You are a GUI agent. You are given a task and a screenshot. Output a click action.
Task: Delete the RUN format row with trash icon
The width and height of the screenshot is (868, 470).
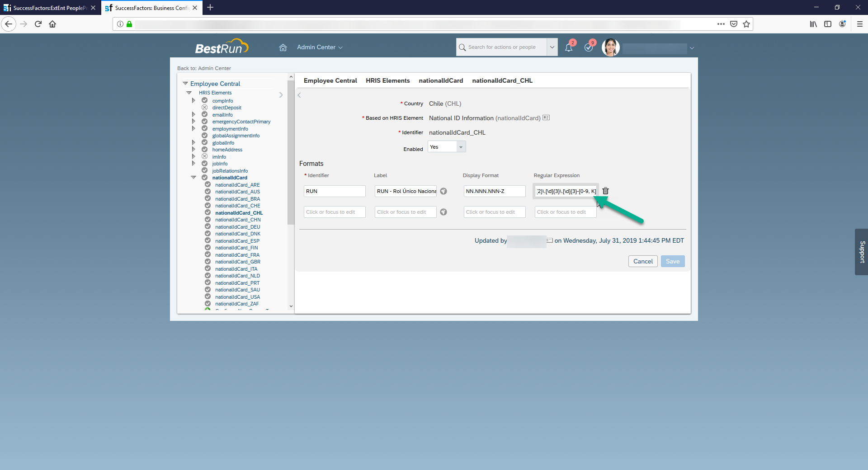pos(605,191)
